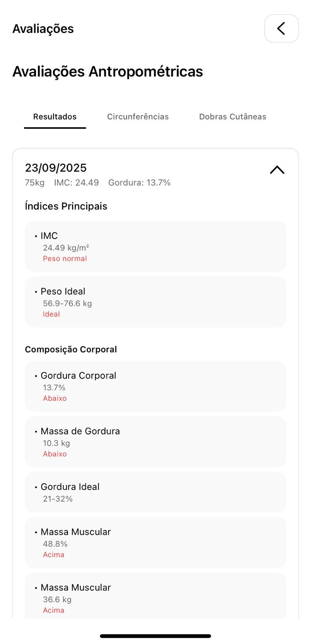Tap the IMC result card
Viewport: 311px width, 644px height.
click(x=155, y=246)
